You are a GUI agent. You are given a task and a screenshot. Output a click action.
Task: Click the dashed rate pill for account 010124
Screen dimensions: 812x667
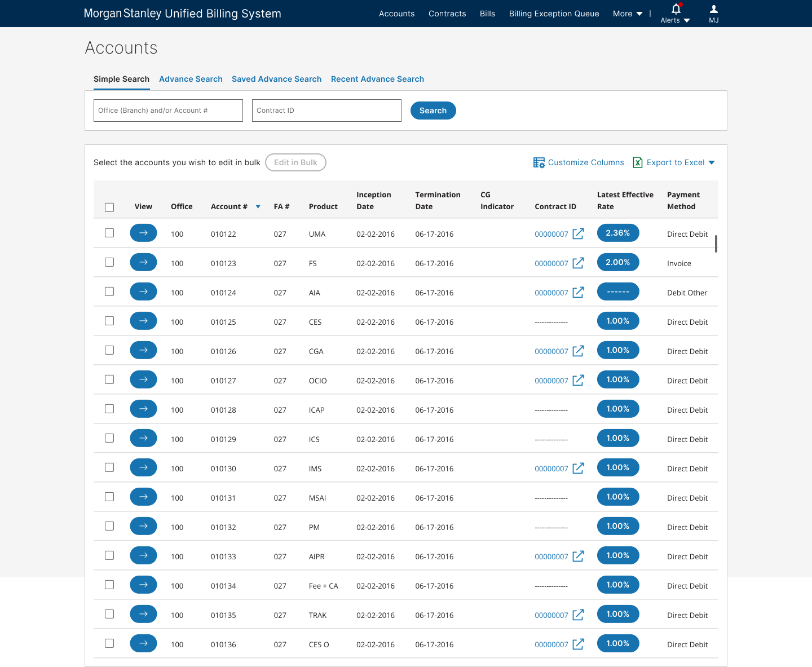pos(618,291)
